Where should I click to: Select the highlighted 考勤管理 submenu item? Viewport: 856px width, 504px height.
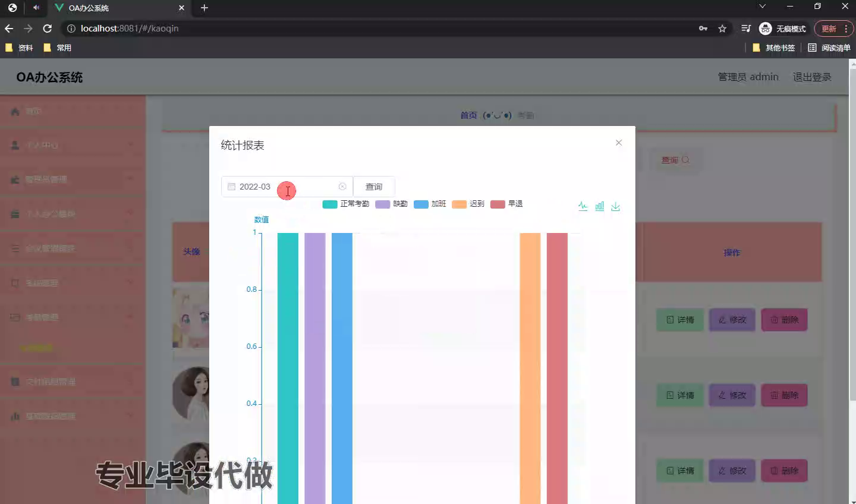[36, 348]
